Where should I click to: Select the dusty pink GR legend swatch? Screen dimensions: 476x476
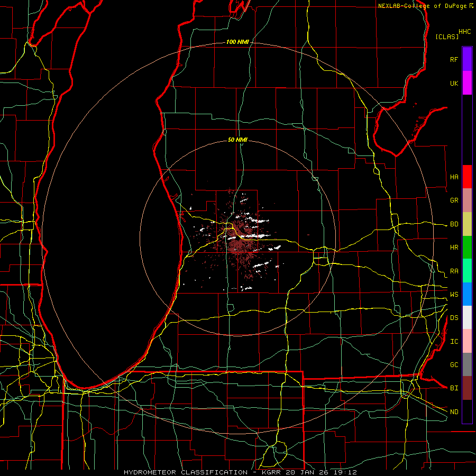pyautogui.click(x=467, y=200)
